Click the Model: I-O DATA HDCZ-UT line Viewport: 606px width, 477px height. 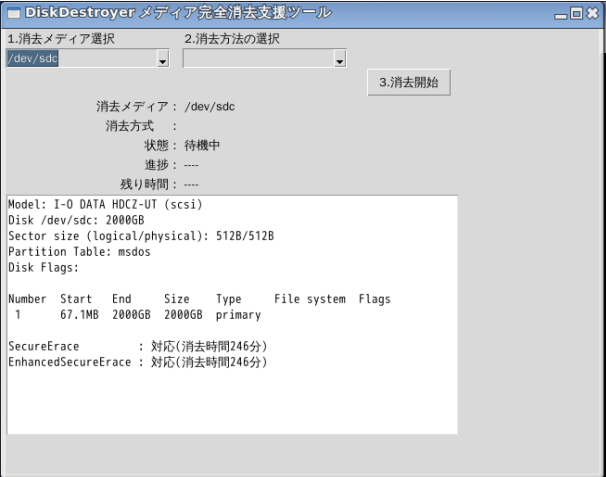click(x=105, y=204)
